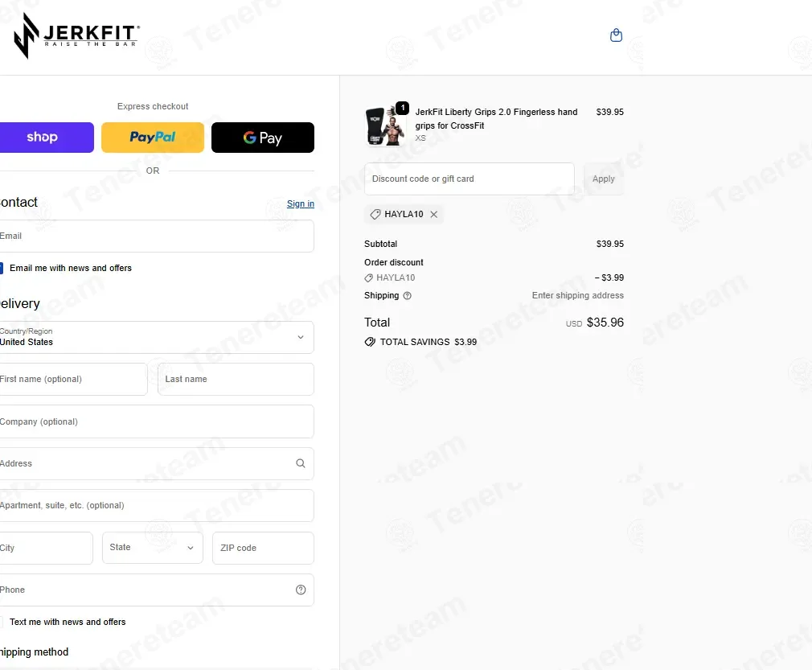Select Google Pay express checkout
The image size is (812, 670).
coord(263,138)
